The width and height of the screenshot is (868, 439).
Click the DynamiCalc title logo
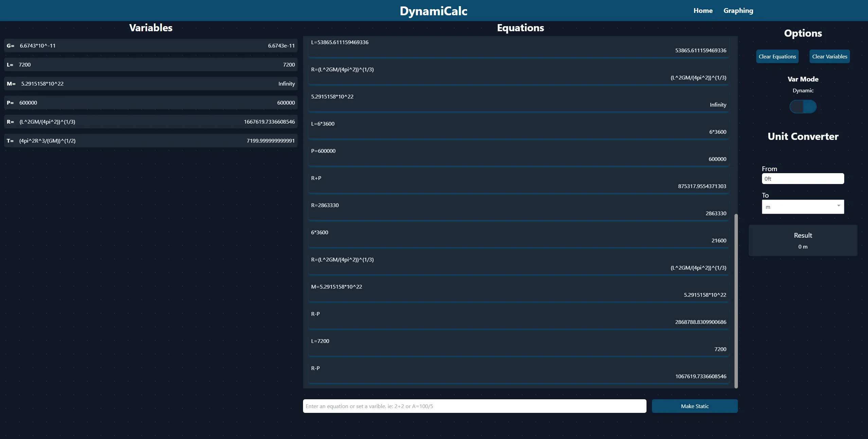(433, 11)
